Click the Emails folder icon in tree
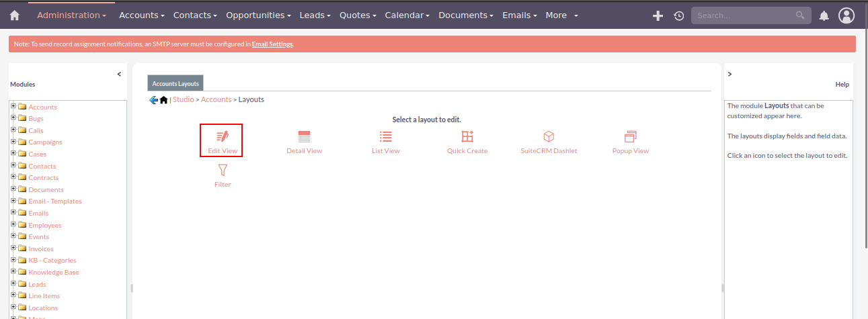This screenshot has height=319, width=868. click(x=22, y=213)
